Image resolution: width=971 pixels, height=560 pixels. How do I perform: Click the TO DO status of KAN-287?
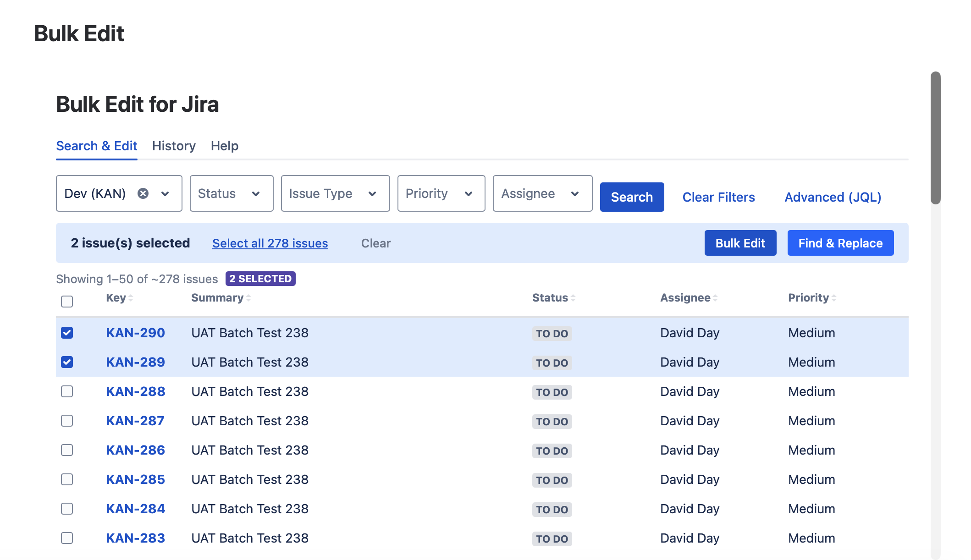[552, 422]
